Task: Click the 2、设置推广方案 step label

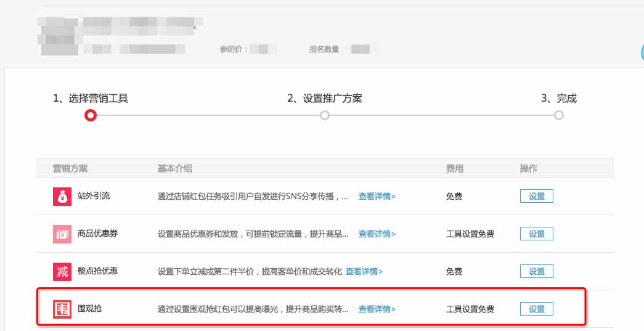Action: point(324,99)
